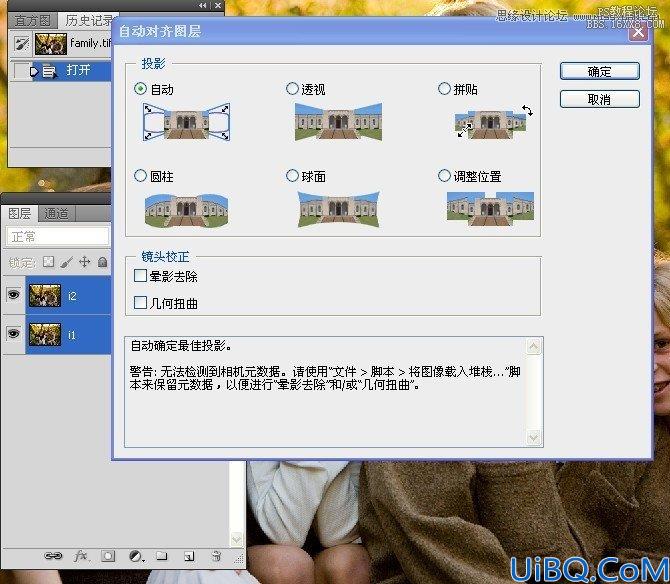This screenshot has height=584, width=670.
Task: Select the 自动 projection radio button
Action: coord(140,89)
